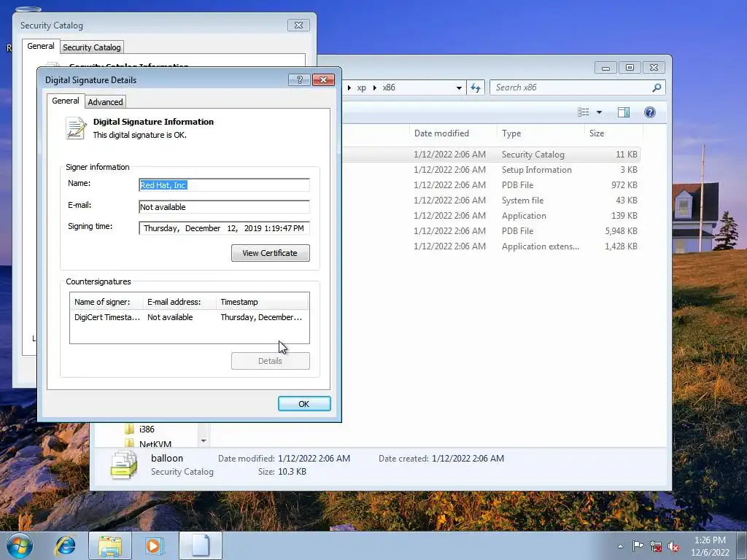Expand the breadcrumb arrow before x86
The height and width of the screenshot is (560, 747).
[375, 87]
